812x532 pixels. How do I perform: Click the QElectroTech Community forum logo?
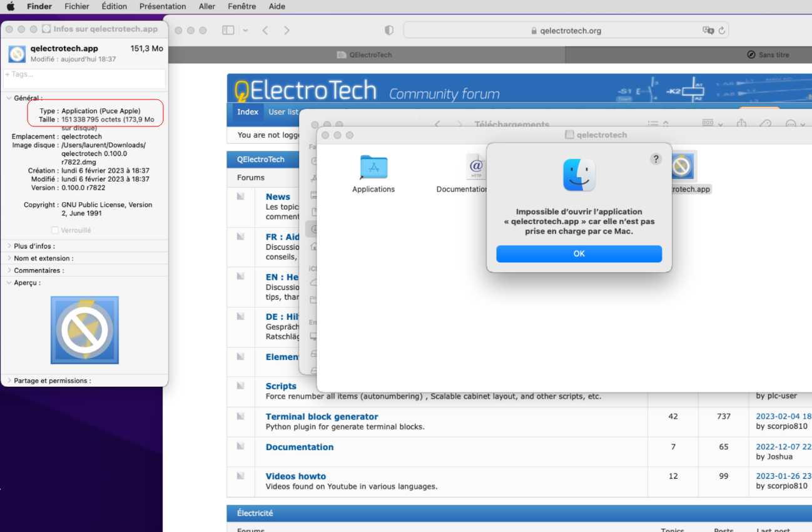(x=367, y=91)
